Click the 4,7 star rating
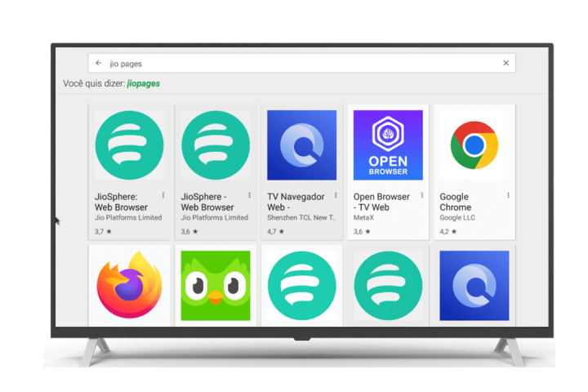 [x=276, y=231]
